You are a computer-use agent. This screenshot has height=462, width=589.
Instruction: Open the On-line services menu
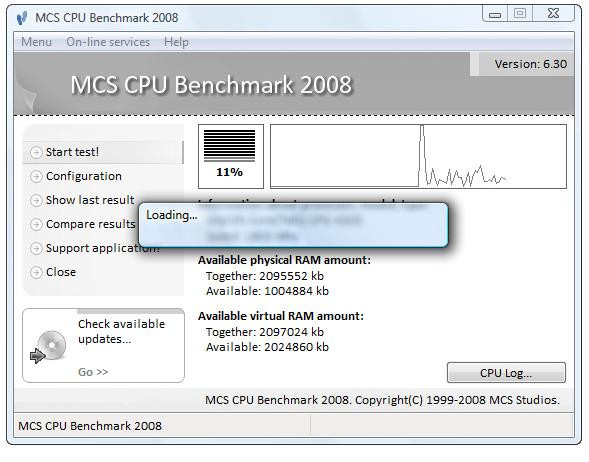[108, 42]
